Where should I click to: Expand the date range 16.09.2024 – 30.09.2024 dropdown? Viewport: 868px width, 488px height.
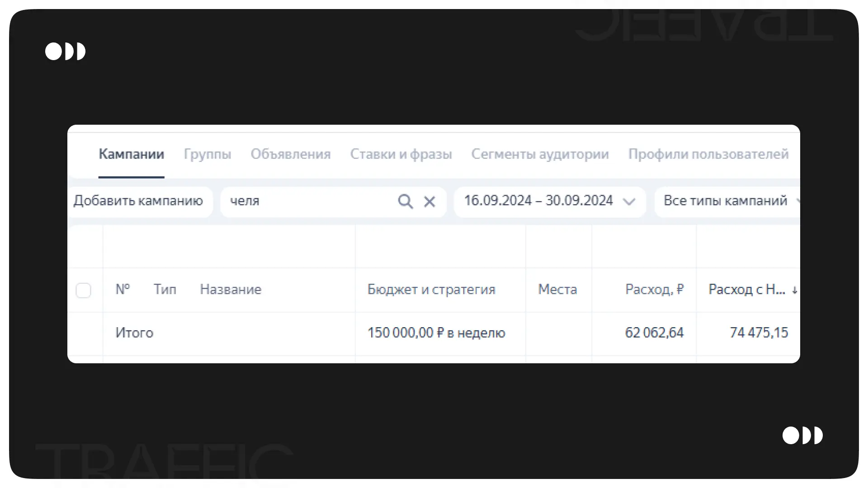coord(538,201)
